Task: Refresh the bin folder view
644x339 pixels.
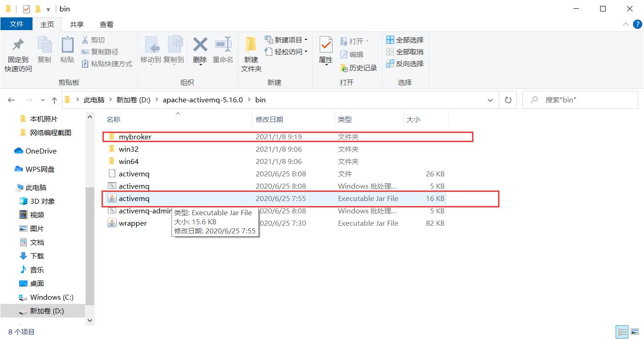Action: coord(508,100)
